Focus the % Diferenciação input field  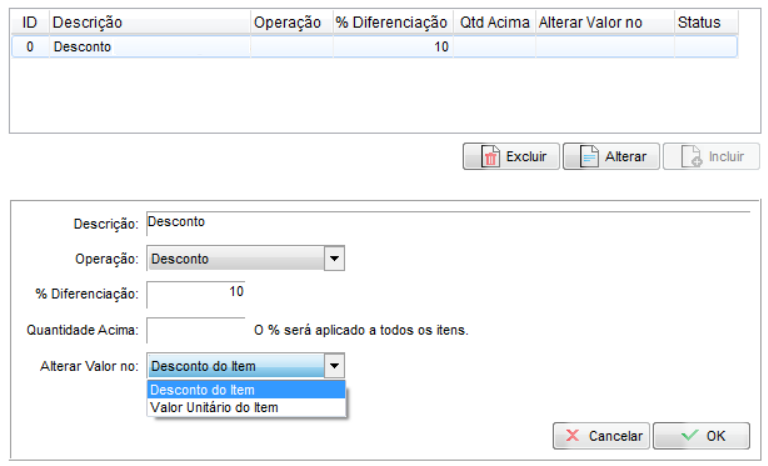pos(196,293)
